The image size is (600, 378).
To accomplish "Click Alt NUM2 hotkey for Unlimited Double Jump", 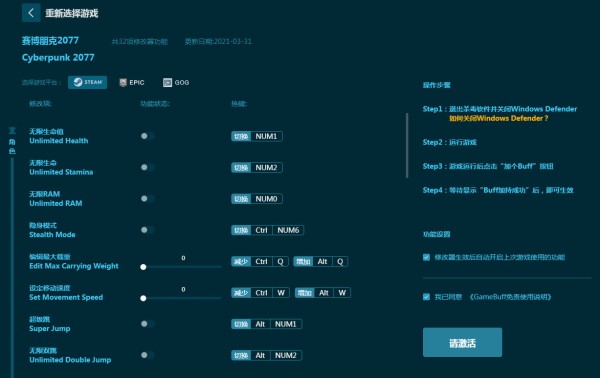I will coord(266,355).
